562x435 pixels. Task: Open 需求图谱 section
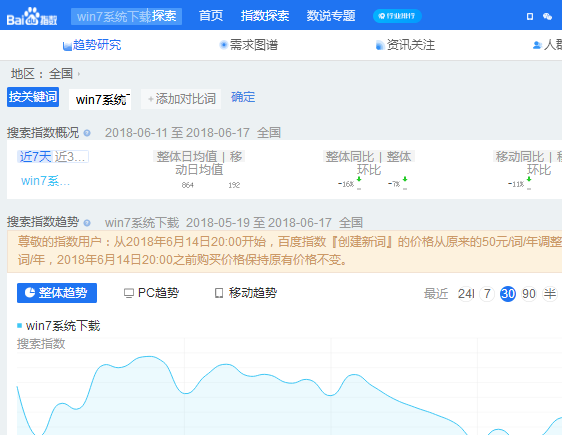tap(248, 45)
